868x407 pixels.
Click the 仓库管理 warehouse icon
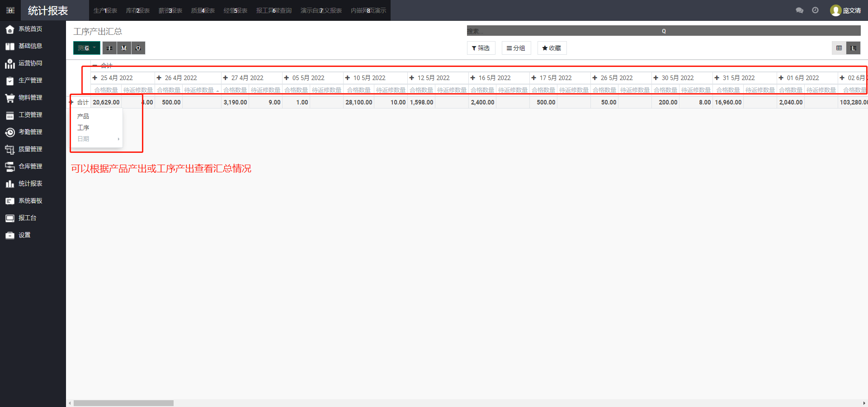click(x=10, y=166)
